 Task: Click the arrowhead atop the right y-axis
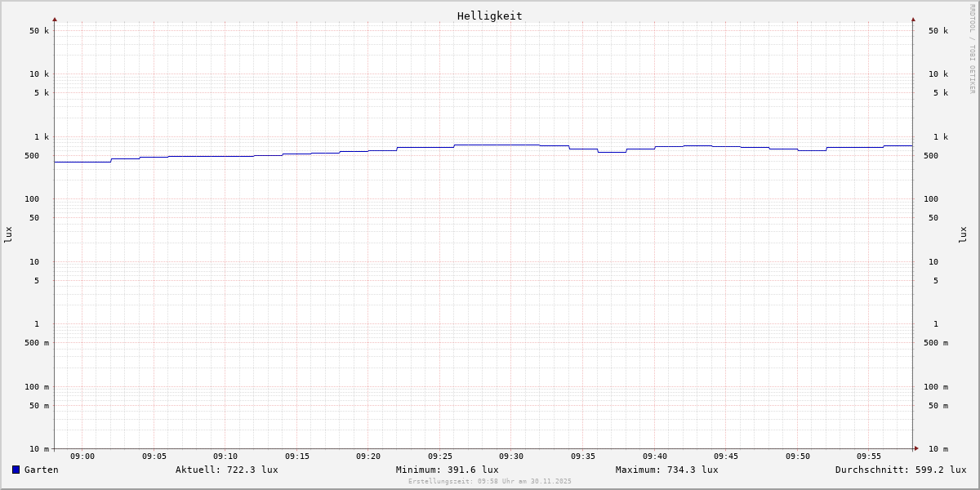pos(913,19)
